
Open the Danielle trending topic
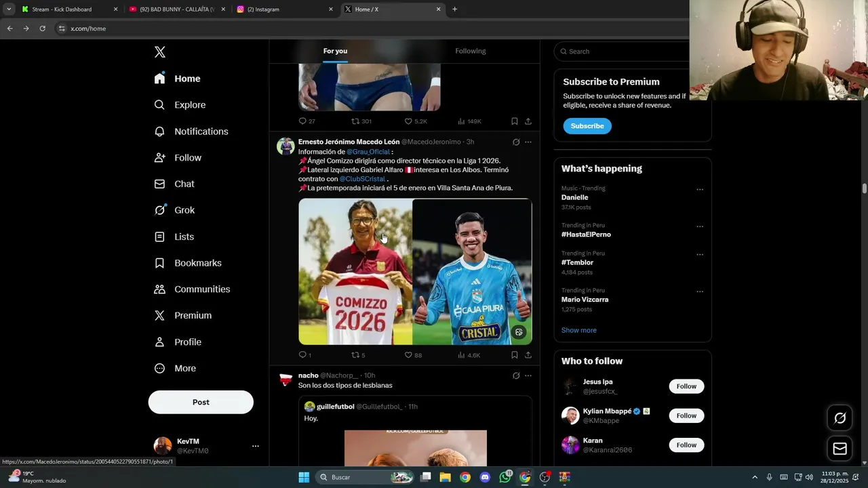[x=575, y=197]
